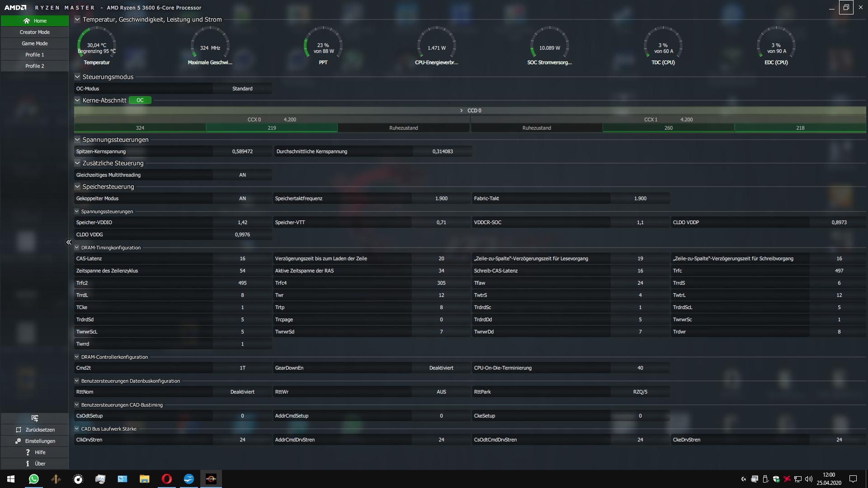This screenshot has width=868, height=488.
Task: Click the CCD 0 expand arrow
Action: pos(461,111)
